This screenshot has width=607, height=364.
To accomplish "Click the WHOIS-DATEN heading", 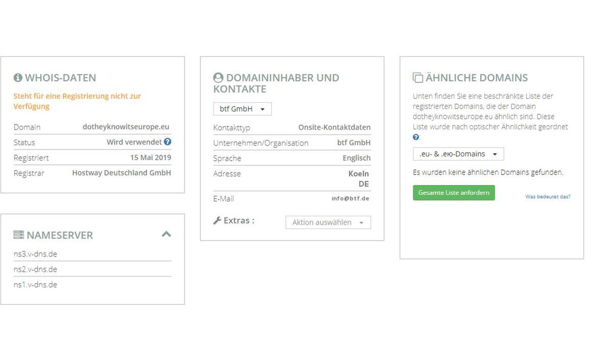I will 60,78.
